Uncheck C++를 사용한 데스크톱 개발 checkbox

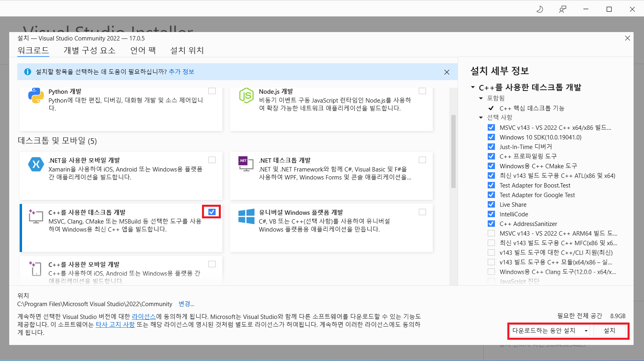point(212,212)
